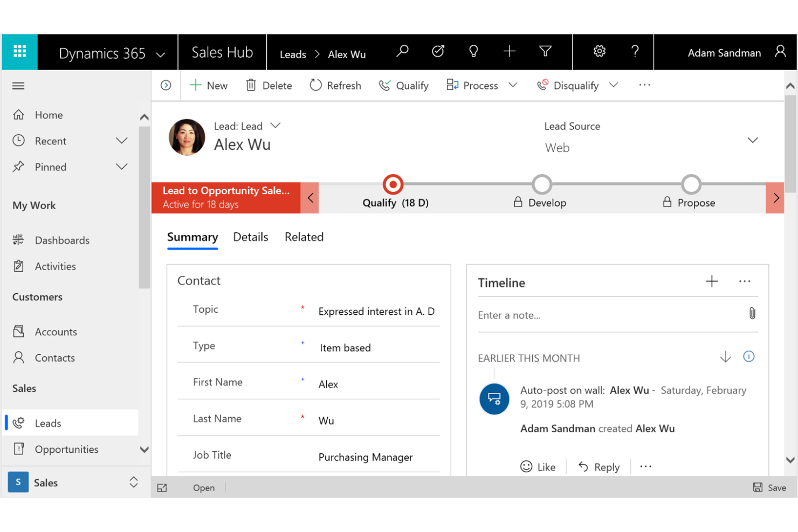This screenshot has height=532, width=798.
Task: Select the Develop stage on process bar
Action: 542,184
